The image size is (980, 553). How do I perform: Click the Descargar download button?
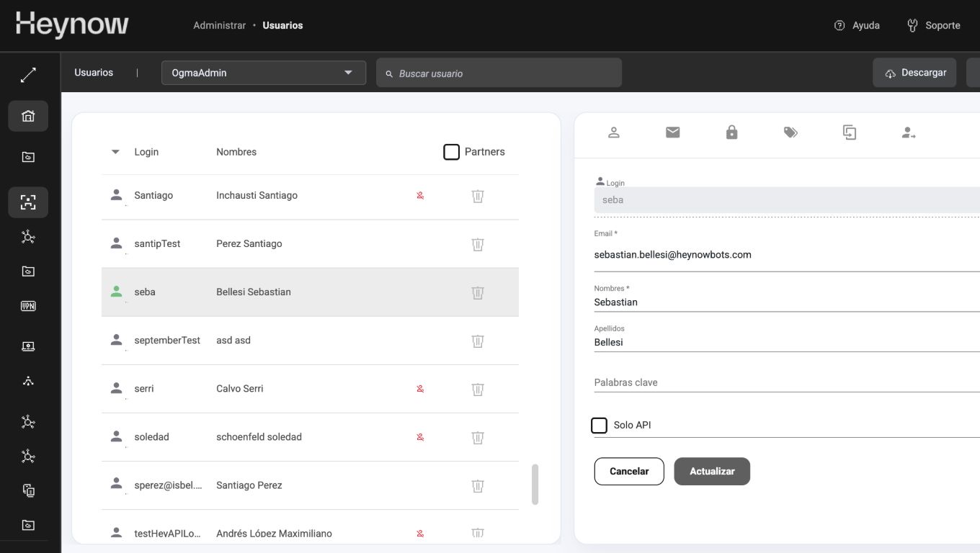[914, 73]
